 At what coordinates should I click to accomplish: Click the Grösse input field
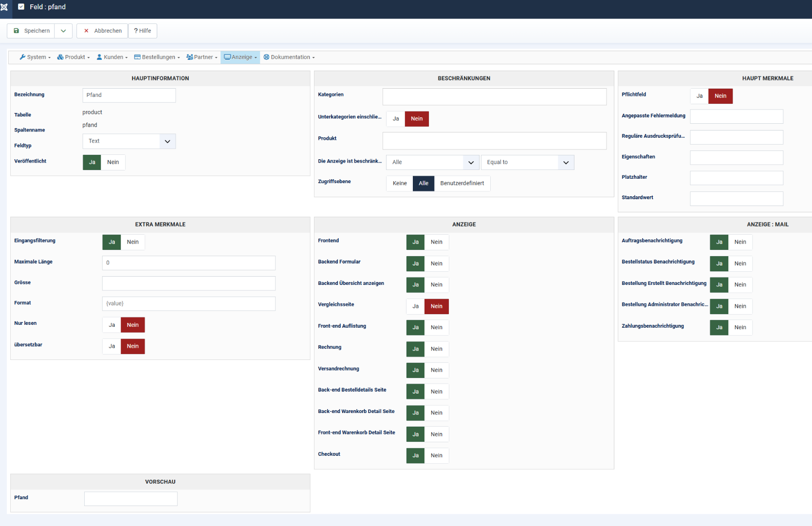(x=189, y=283)
